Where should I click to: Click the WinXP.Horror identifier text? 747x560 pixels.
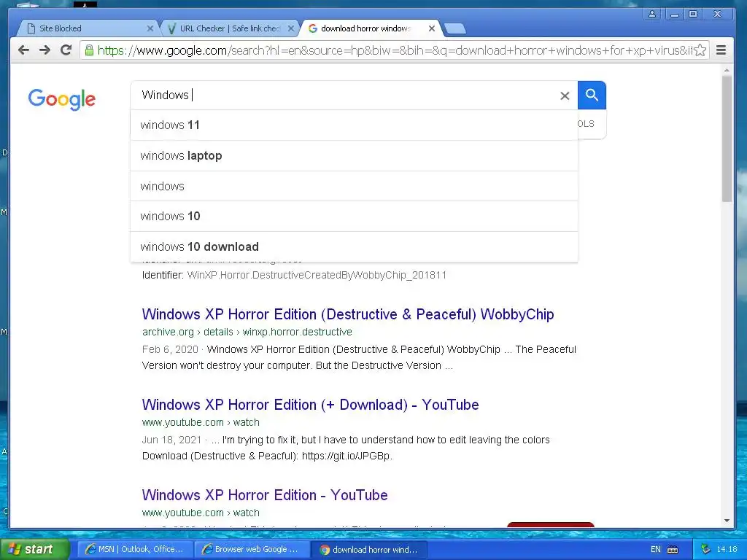(317, 275)
